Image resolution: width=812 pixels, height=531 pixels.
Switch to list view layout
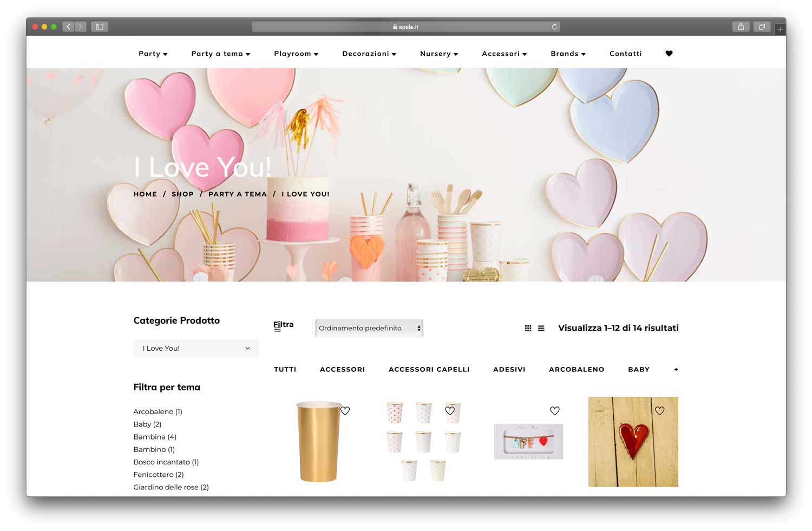point(541,328)
